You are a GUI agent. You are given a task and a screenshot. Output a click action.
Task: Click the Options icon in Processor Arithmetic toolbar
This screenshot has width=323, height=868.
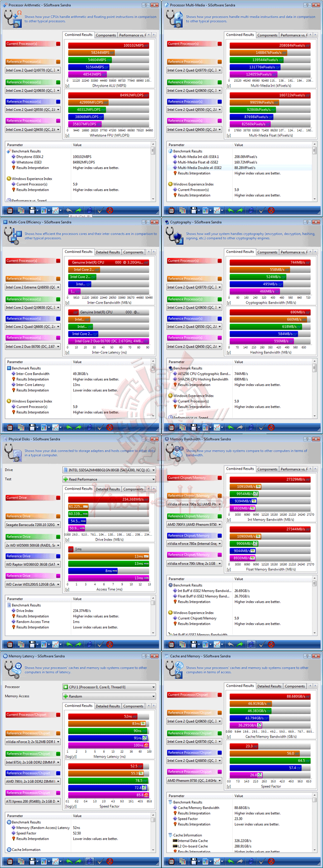10,210
